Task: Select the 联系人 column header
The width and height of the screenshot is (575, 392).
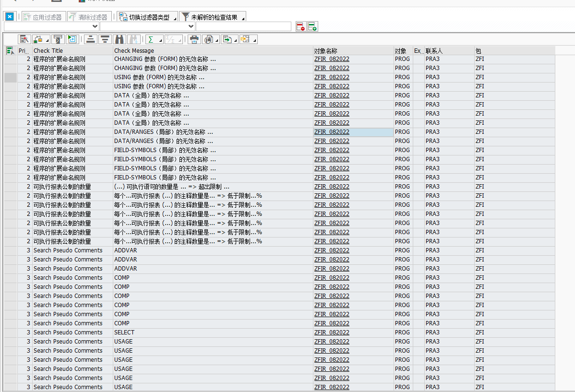Action: click(434, 51)
